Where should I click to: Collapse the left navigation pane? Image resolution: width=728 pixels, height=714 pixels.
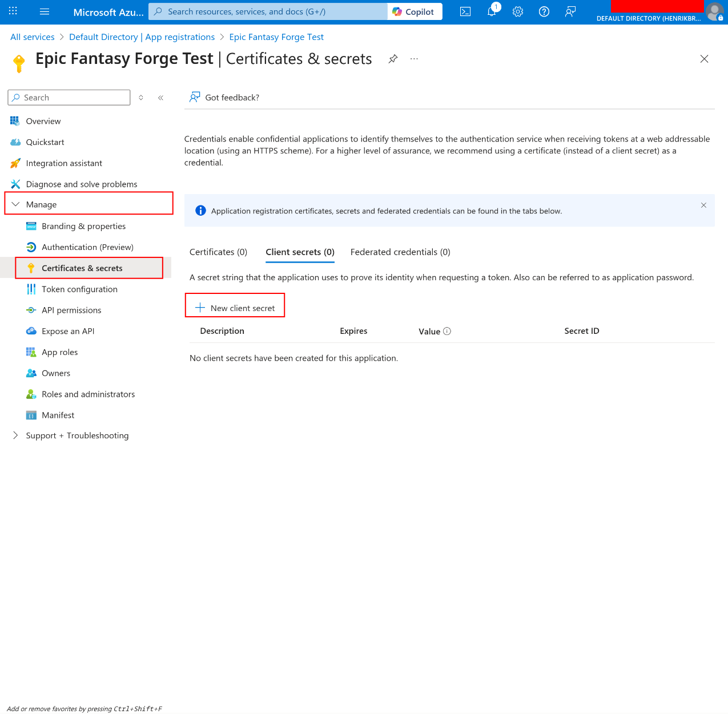point(160,98)
